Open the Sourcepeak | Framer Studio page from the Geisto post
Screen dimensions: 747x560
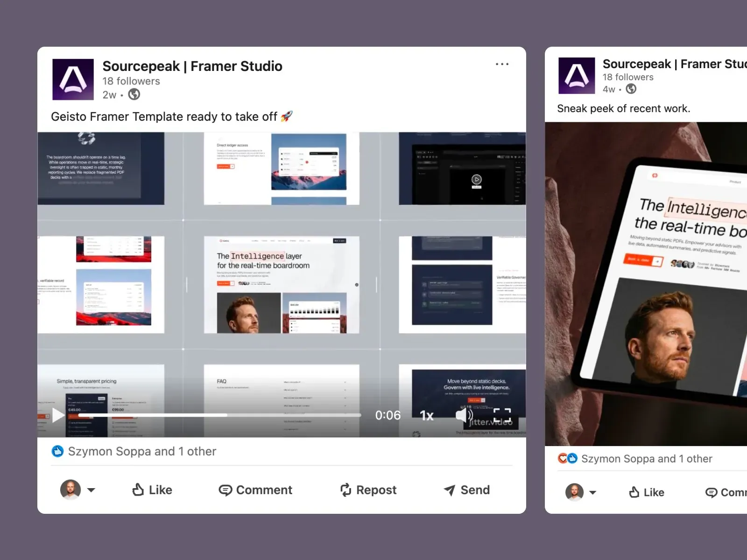tap(192, 66)
